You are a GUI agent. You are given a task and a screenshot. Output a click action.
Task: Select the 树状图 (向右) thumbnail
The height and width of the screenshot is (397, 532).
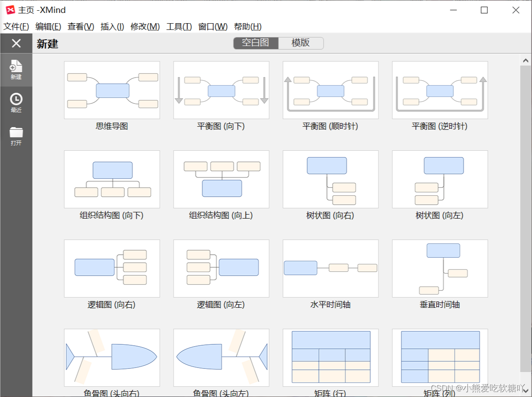click(x=330, y=179)
